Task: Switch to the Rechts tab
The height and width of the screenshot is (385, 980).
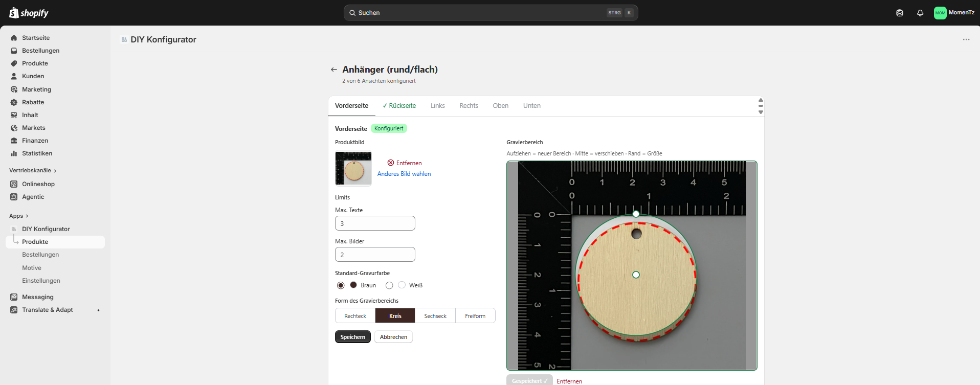Action: tap(469, 106)
